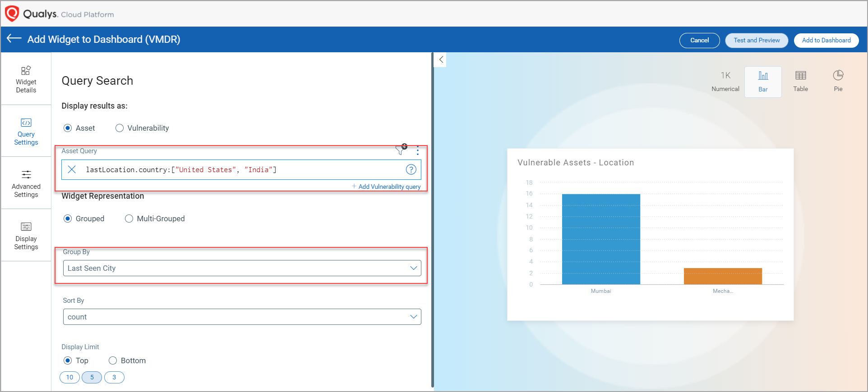Choose the Table widget type
This screenshot has height=392, width=868.
pos(801,82)
